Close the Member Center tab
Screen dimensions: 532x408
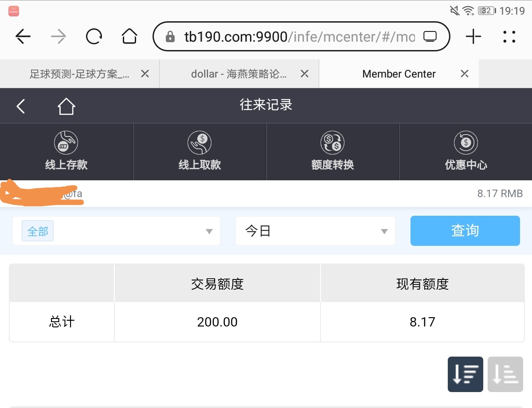pyautogui.click(x=465, y=74)
